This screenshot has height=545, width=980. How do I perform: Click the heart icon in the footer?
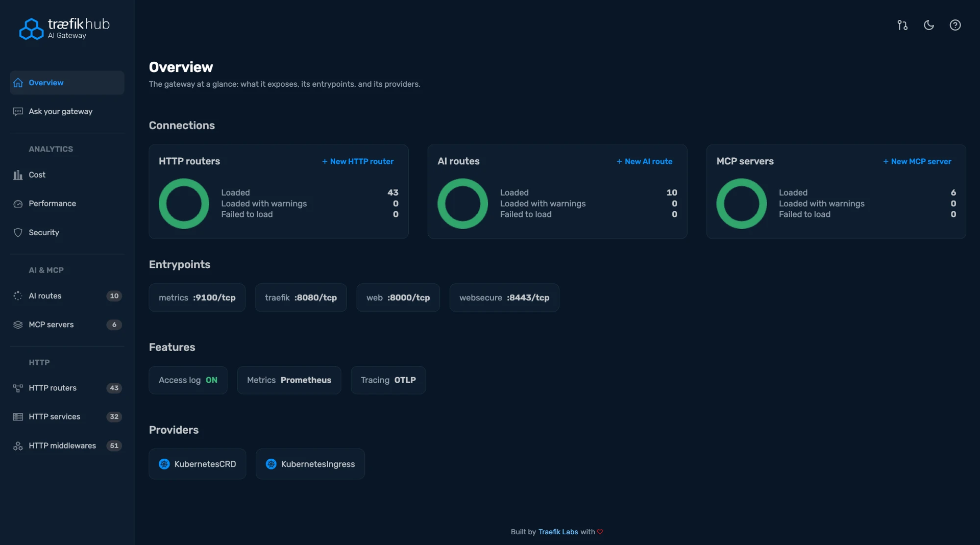pos(600,532)
